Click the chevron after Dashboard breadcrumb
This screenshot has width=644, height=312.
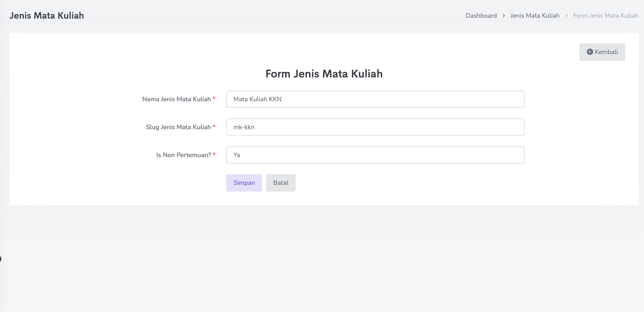(x=504, y=15)
